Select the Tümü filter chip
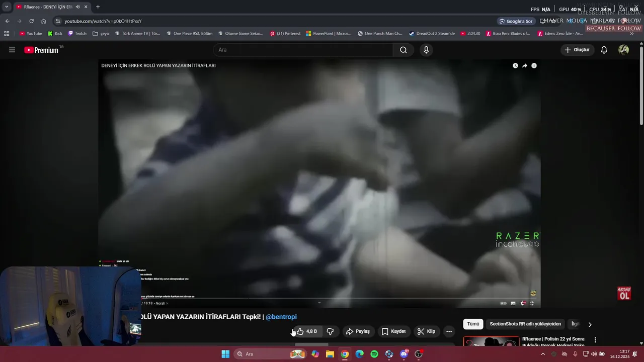Screen dimensions: 644x362 (473, 324)
